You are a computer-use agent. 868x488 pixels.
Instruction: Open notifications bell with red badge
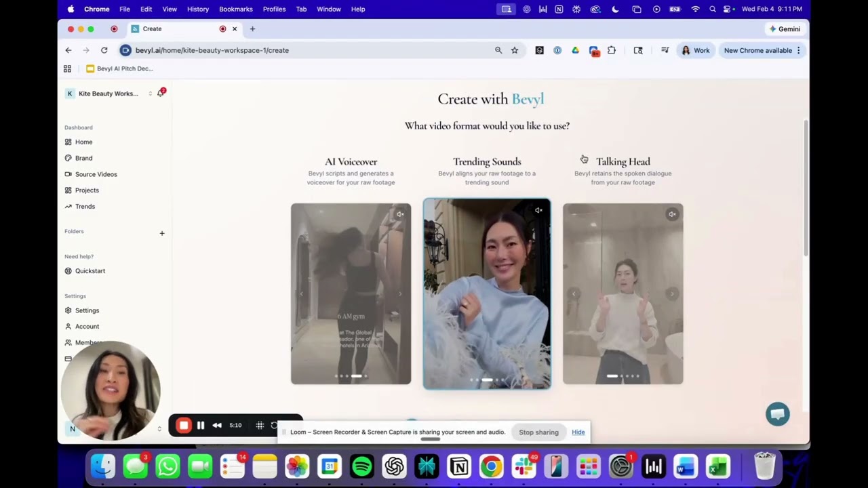tap(161, 93)
